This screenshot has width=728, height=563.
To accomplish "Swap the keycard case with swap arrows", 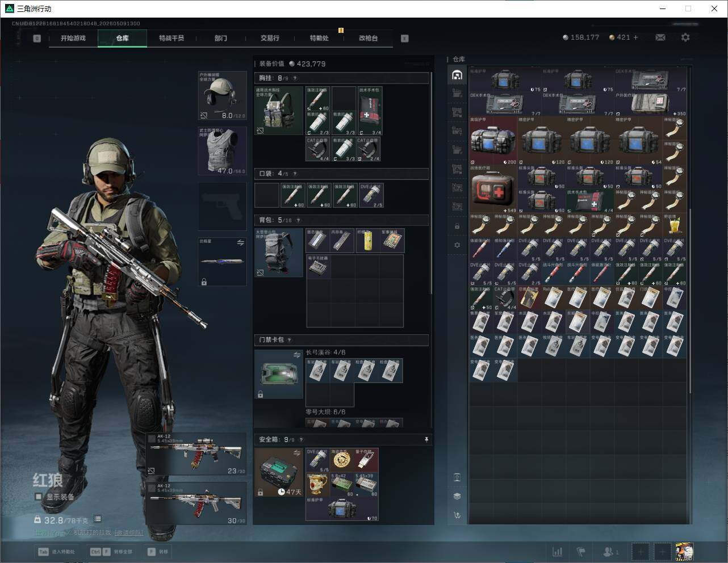I will coord(296,355).
